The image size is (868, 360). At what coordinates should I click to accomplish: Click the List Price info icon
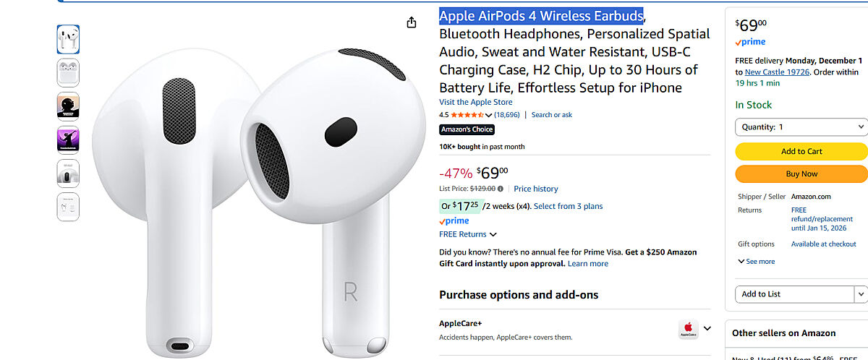tap(501, 189)
